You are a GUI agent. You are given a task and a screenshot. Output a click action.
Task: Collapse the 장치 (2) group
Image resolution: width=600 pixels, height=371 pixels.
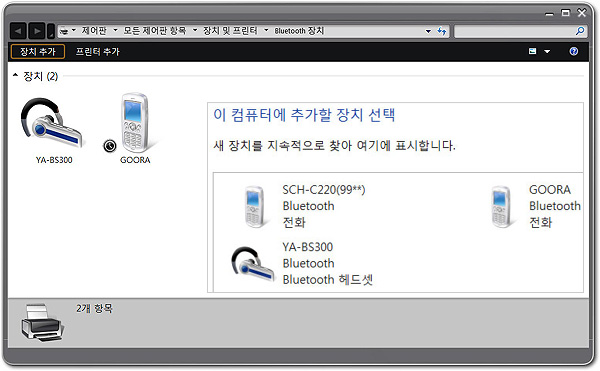point(15,75)
